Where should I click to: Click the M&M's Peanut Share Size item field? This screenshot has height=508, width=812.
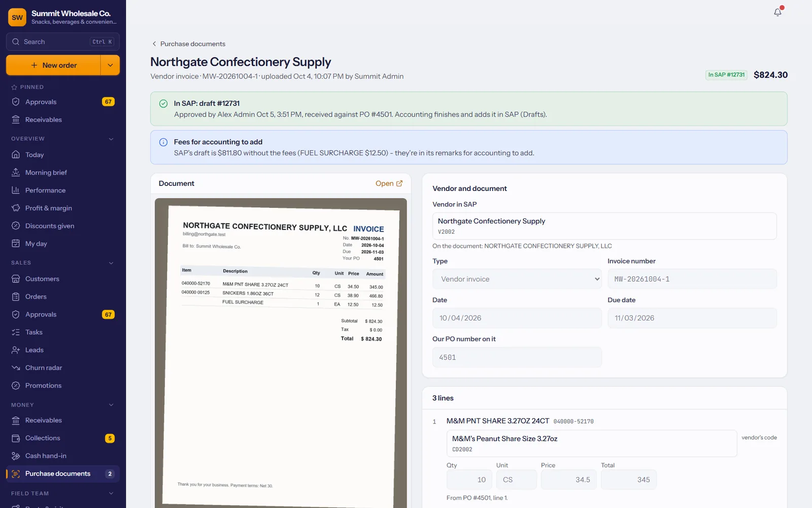592,443
